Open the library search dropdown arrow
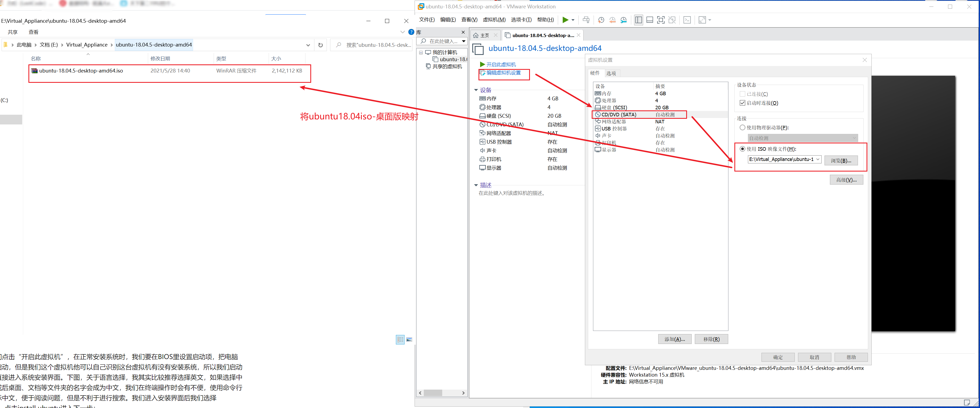 point(464,41)
